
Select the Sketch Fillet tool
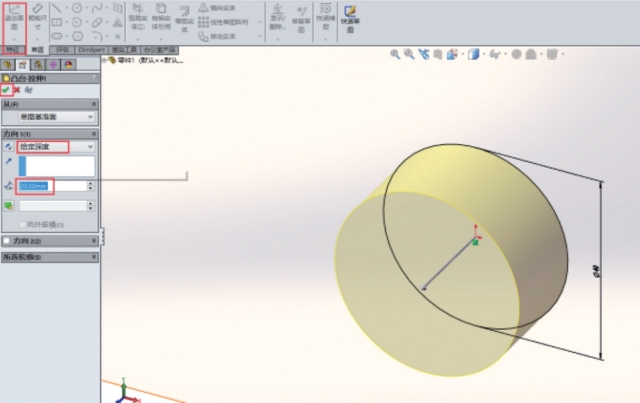point(97,36)
